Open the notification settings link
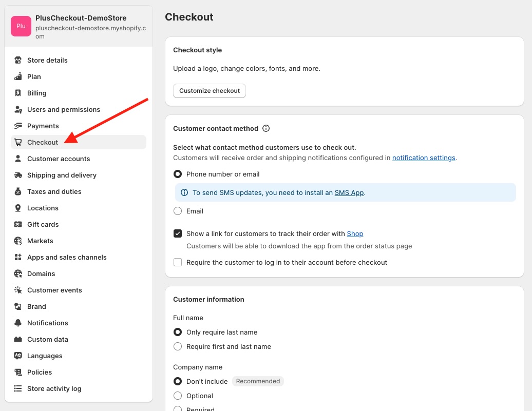Screen dimensions: 532x411 tap(424, 158)
